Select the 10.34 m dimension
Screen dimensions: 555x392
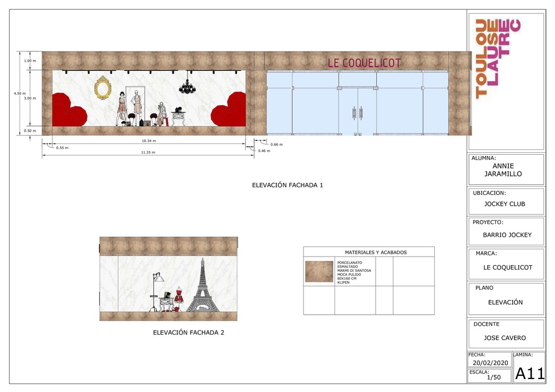point(149,141)
